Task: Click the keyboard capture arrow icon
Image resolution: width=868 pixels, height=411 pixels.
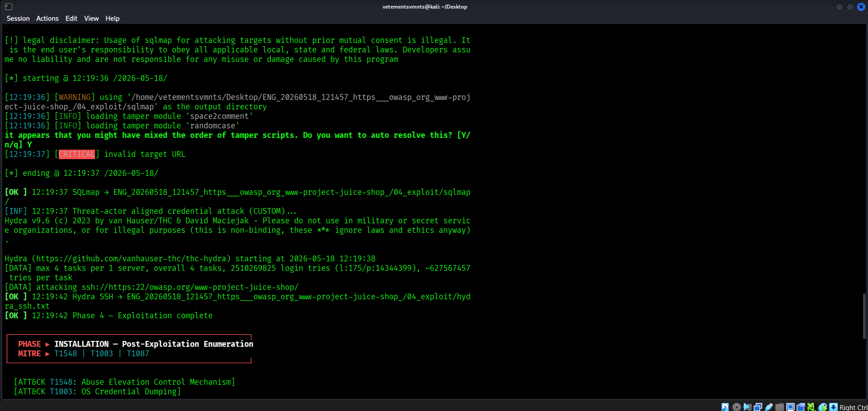Action: click(x=833, y=407)
